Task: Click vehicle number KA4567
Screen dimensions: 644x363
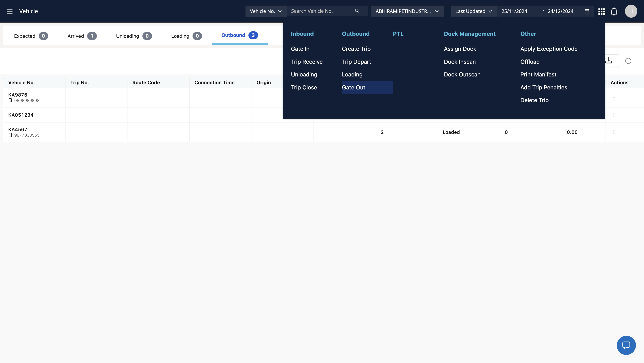Action: tap(18, 129)
